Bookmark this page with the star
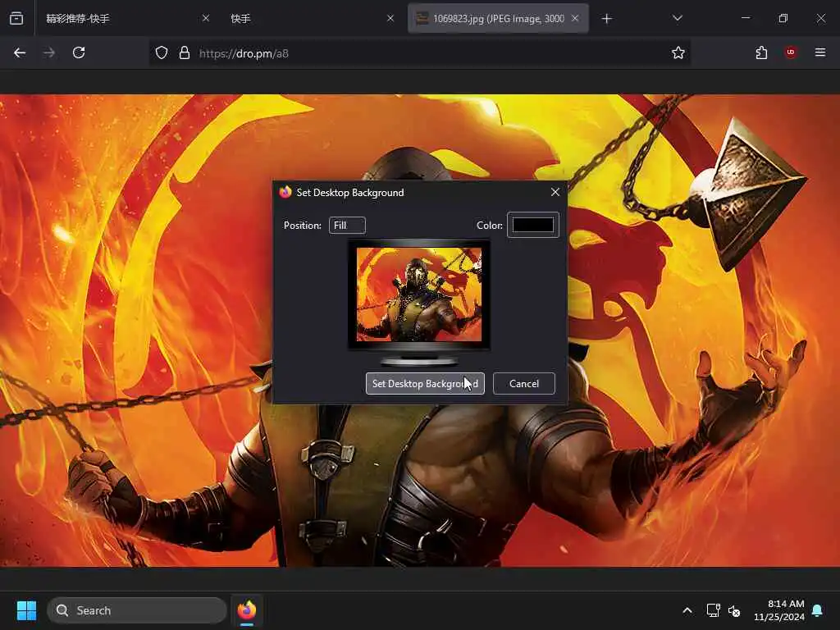 pos(678,52)
